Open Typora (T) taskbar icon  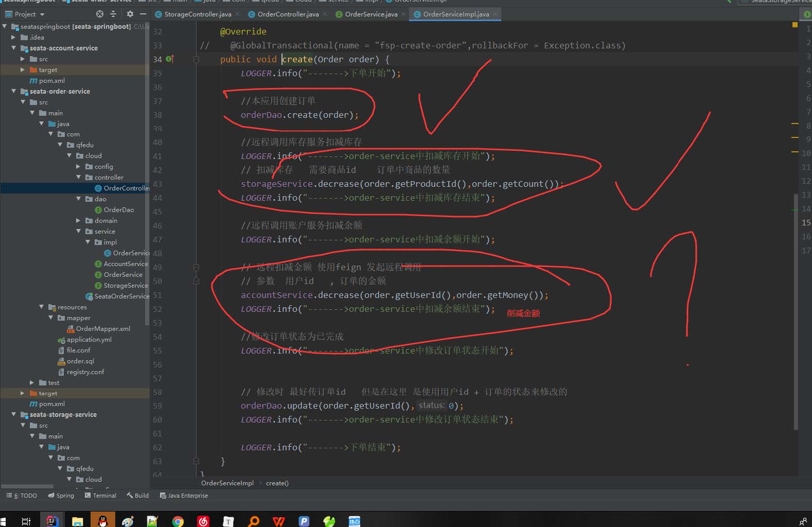pos(228,521)
